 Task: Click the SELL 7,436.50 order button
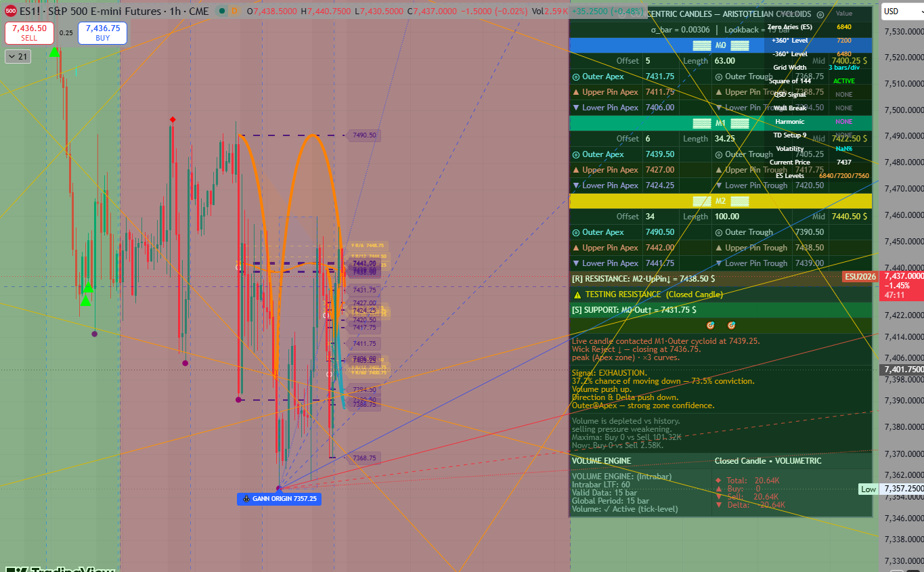coord(29,32)
